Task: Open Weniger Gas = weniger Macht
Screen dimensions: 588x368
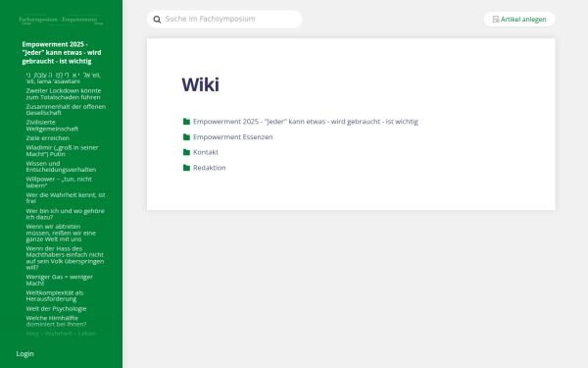Action: 59,280
